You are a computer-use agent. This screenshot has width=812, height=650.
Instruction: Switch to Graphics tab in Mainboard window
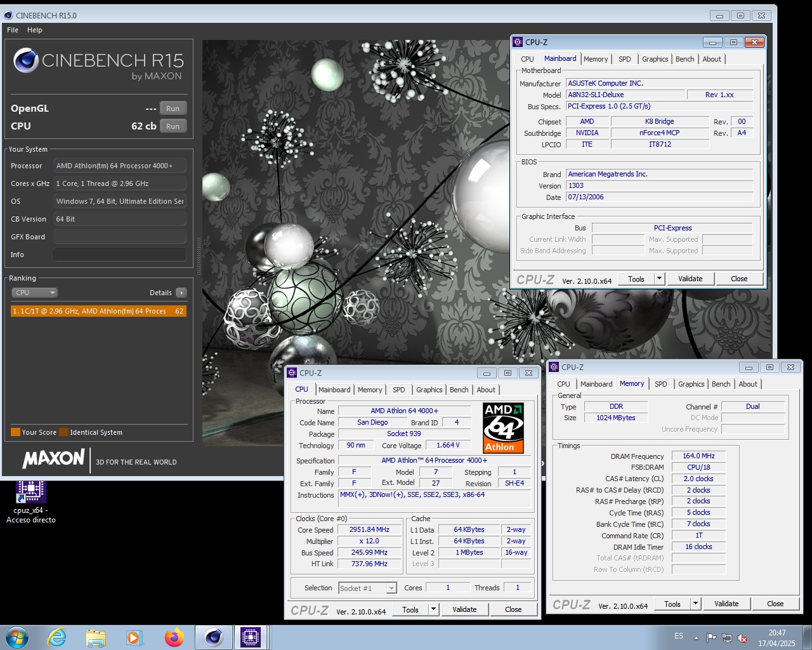click(x=655, y=59)
